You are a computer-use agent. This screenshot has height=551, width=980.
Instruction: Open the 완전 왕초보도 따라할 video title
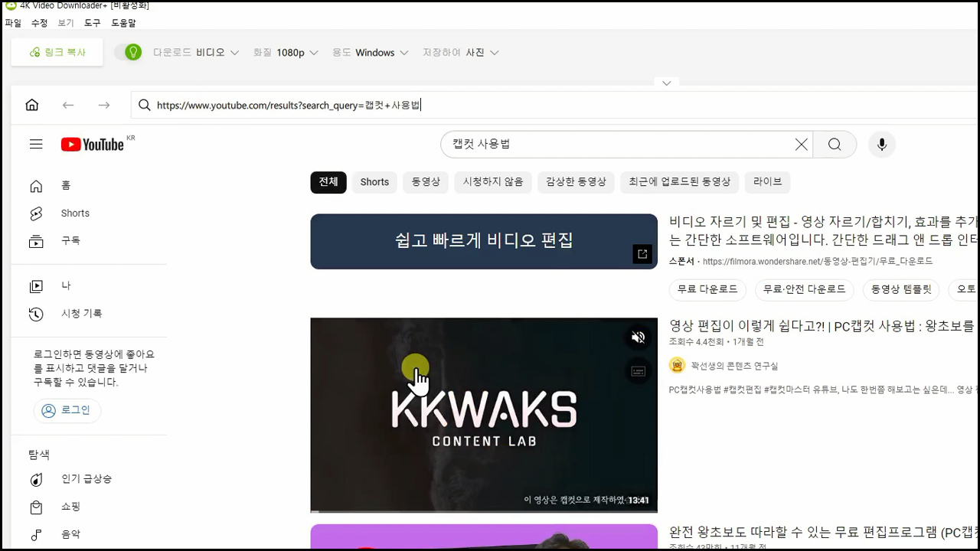click(x=822, y=532)
